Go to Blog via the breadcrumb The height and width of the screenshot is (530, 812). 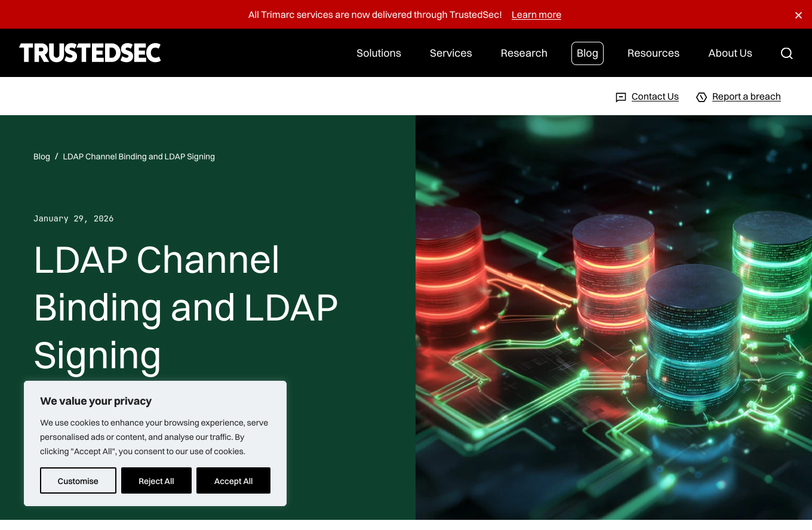click(42, 156)
